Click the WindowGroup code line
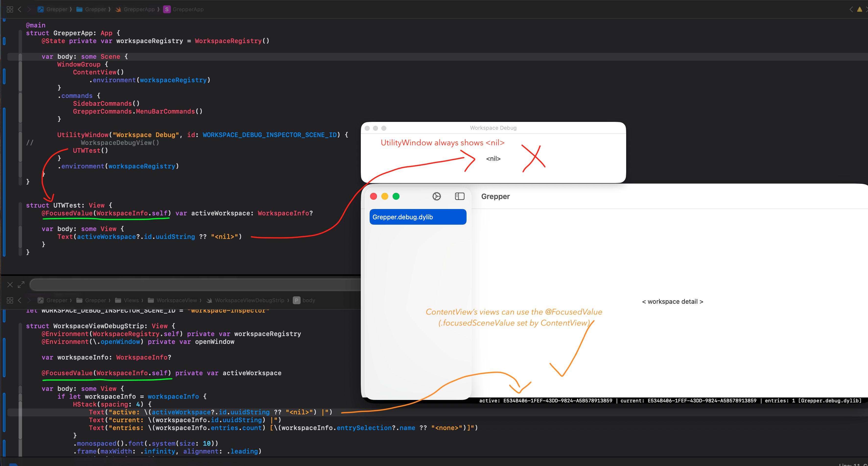 pyautogui.click(x=83, y=64)
